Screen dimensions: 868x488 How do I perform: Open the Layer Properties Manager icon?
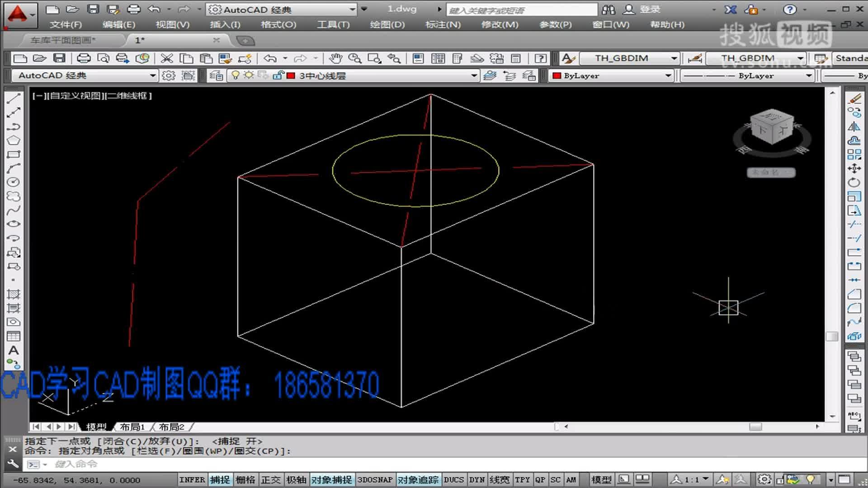point(216,75)
